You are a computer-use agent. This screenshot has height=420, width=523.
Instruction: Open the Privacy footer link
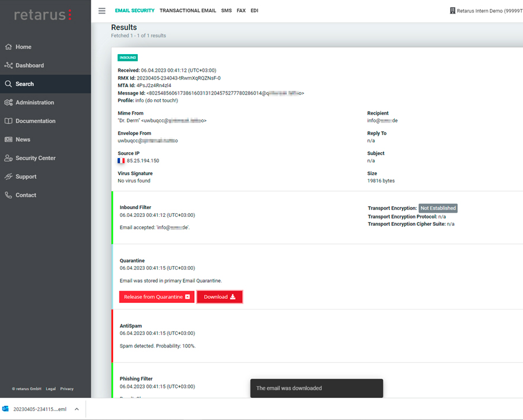(x=66, y=389)
